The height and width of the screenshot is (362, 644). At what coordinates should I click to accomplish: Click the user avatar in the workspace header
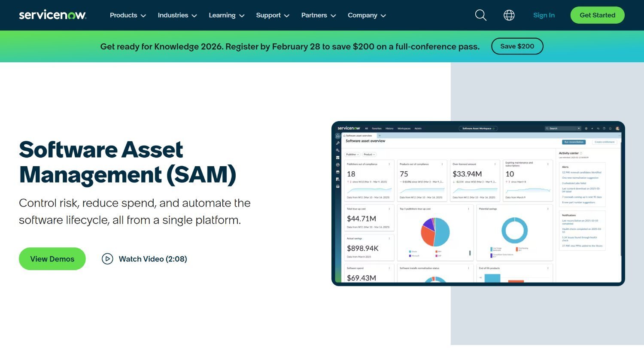(617, 128)
